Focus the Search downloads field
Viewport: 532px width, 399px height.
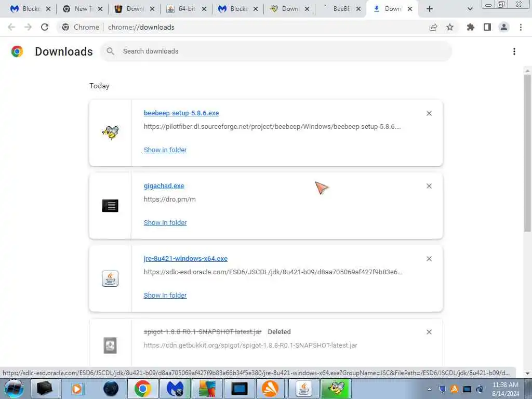(276, 51)
